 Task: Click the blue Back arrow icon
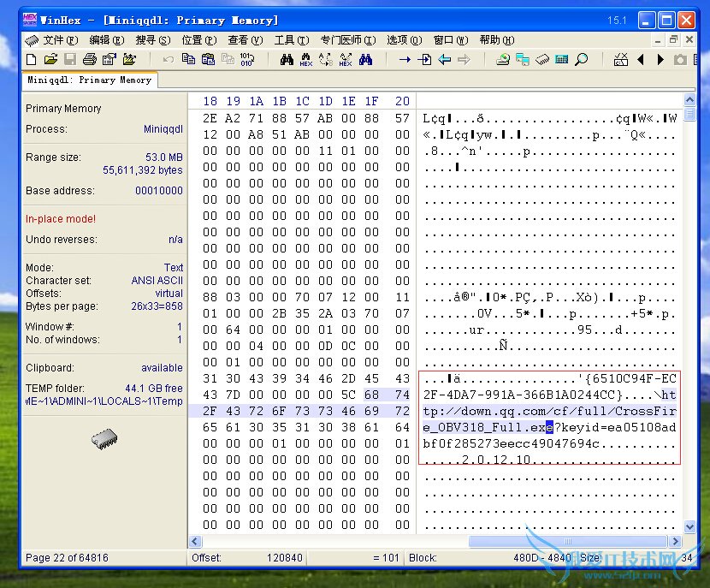(x=444, y=59)
